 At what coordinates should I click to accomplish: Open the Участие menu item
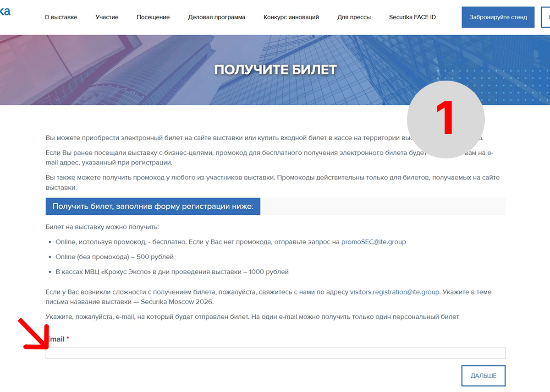(107, 17)
